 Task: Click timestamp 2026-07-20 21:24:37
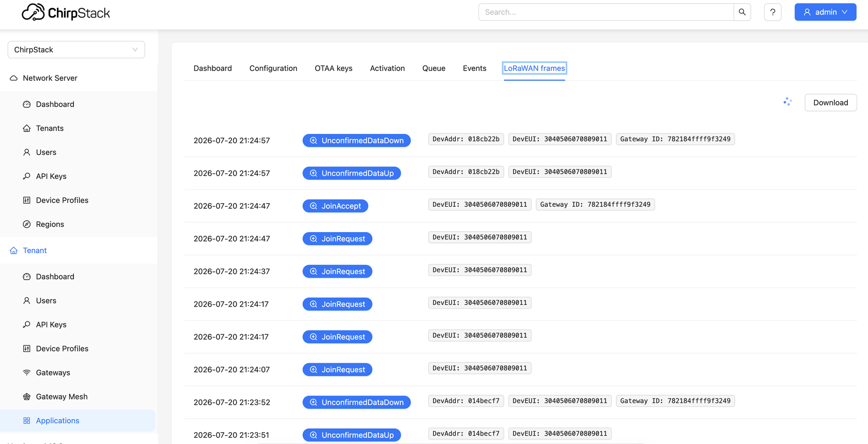[231, 271]
